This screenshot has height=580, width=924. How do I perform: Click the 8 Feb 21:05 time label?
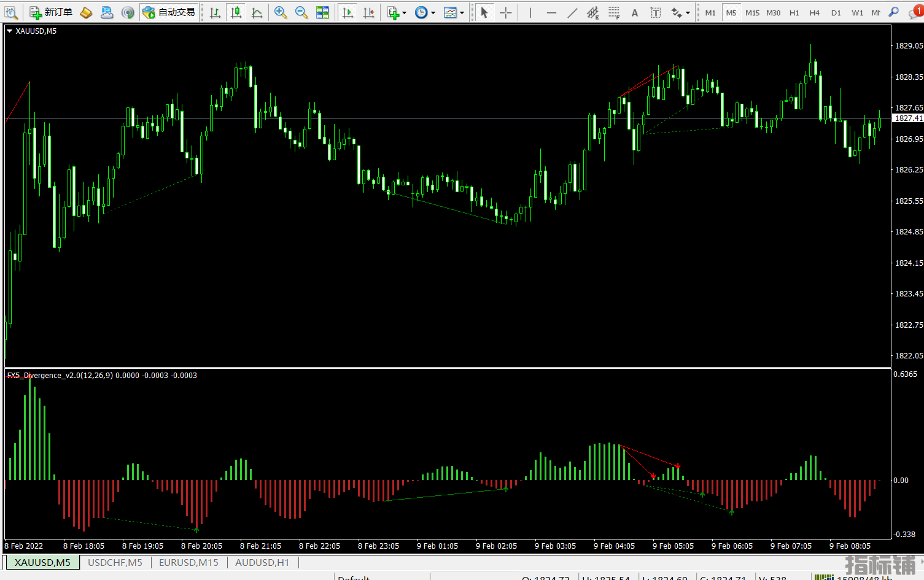click(260, 546)
